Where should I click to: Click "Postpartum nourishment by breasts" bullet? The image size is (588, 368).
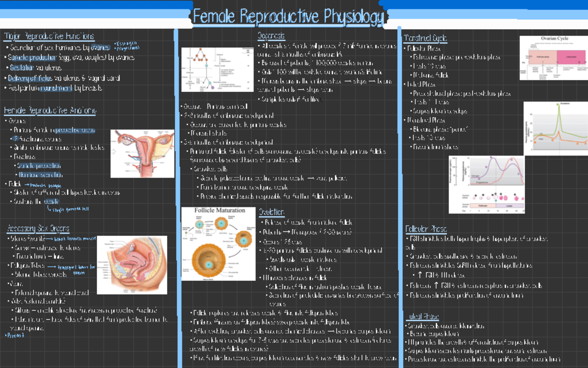[x=53, y=88]
